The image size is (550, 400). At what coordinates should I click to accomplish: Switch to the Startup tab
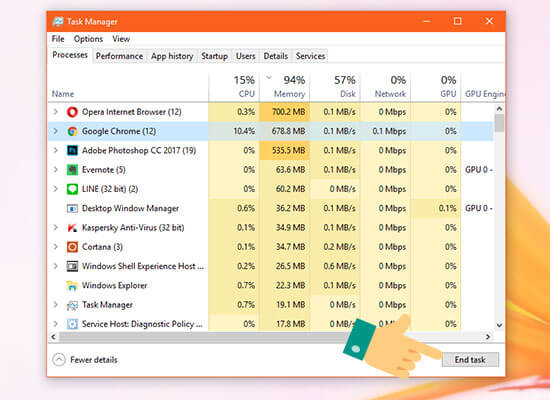click(214, 56)
